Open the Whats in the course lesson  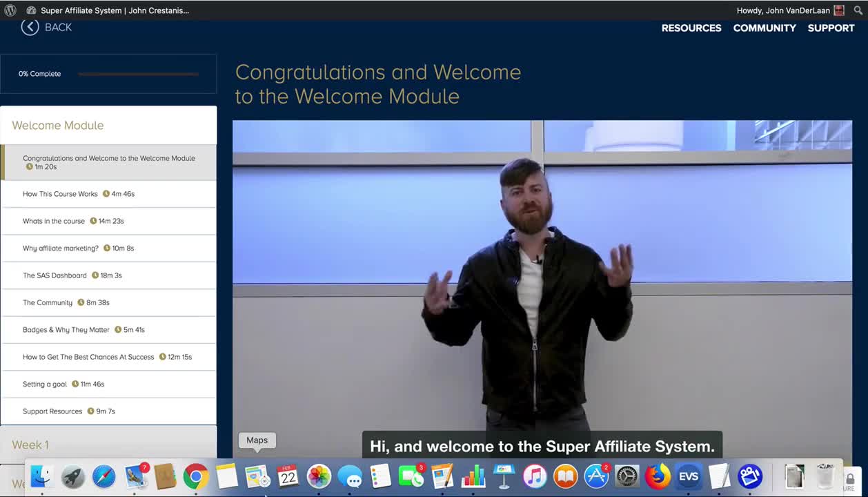[x=108, y=221]
